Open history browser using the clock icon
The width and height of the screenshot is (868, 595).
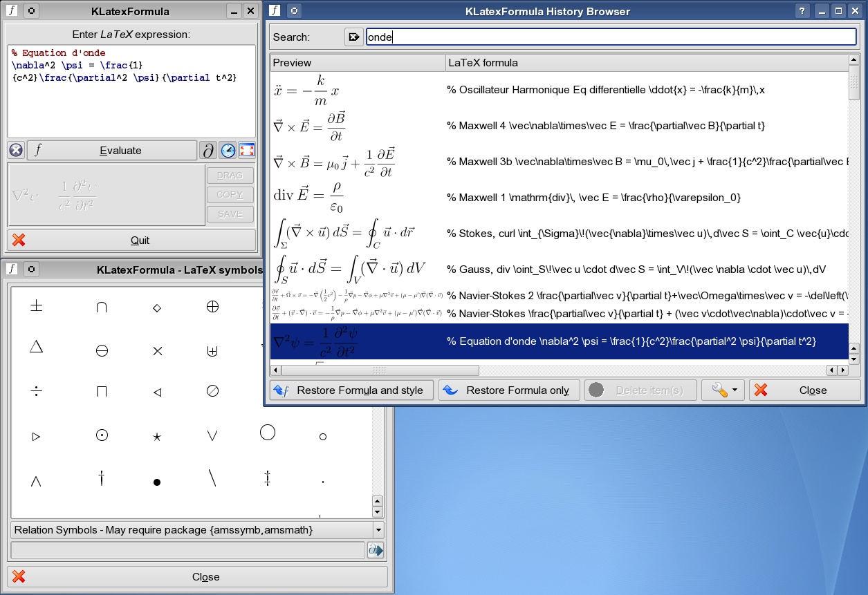228,150
